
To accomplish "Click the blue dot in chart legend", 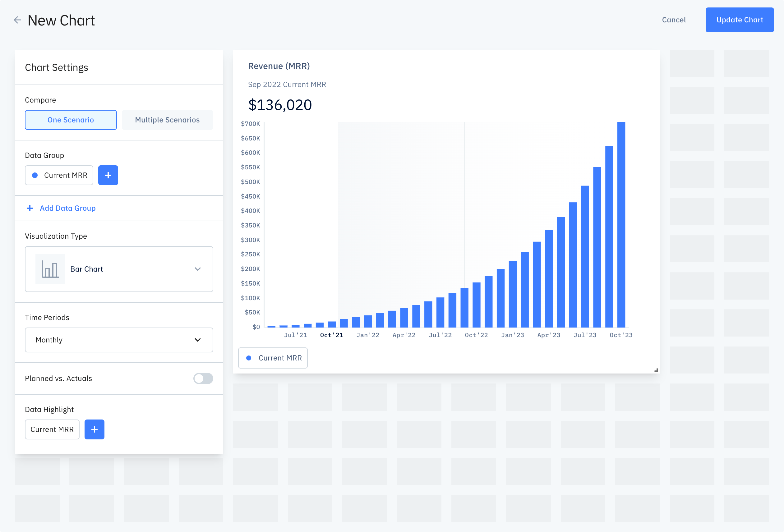I will 249,358.
